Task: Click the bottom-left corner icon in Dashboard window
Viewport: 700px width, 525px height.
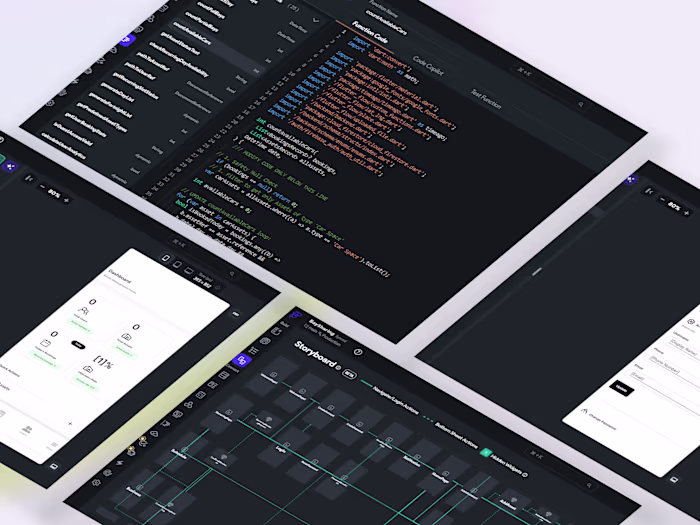Action: click(54, 466)
